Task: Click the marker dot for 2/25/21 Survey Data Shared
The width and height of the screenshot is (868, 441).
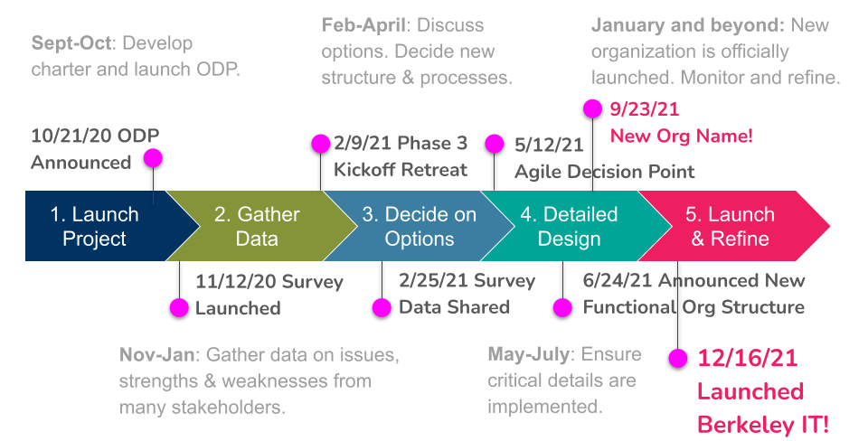Action: pyautogui.click(x=382, y=307)
